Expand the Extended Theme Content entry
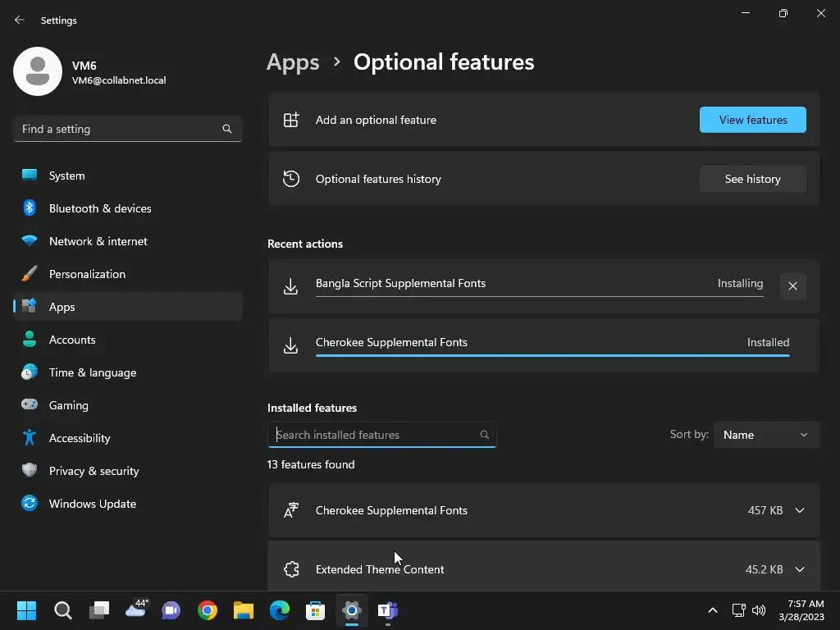Screen dimensions: 840x630 [799, 569]
